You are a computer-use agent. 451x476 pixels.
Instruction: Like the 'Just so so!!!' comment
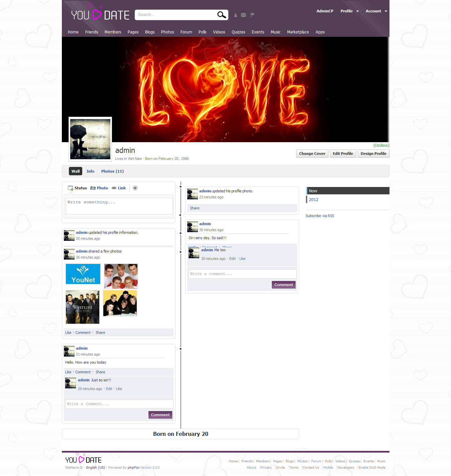tap(119, 389)
